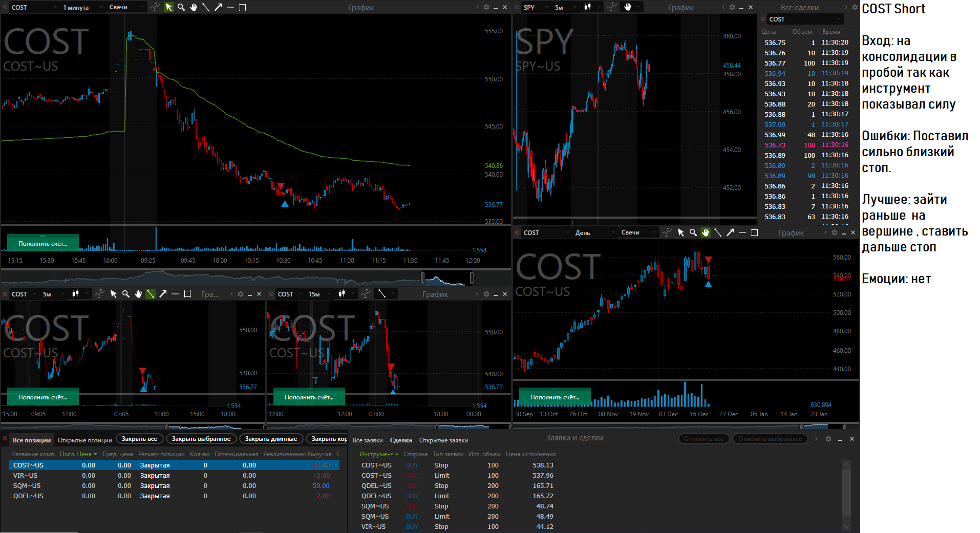This screenshot has width=980, height=533.
Task: Toggle blue link dot of SPY chart
Action: pos(517,7)
